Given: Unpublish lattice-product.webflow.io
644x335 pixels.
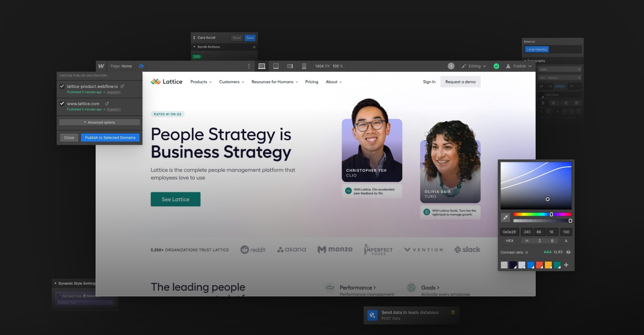Looking at the screenshot, I should pos(114,92).
